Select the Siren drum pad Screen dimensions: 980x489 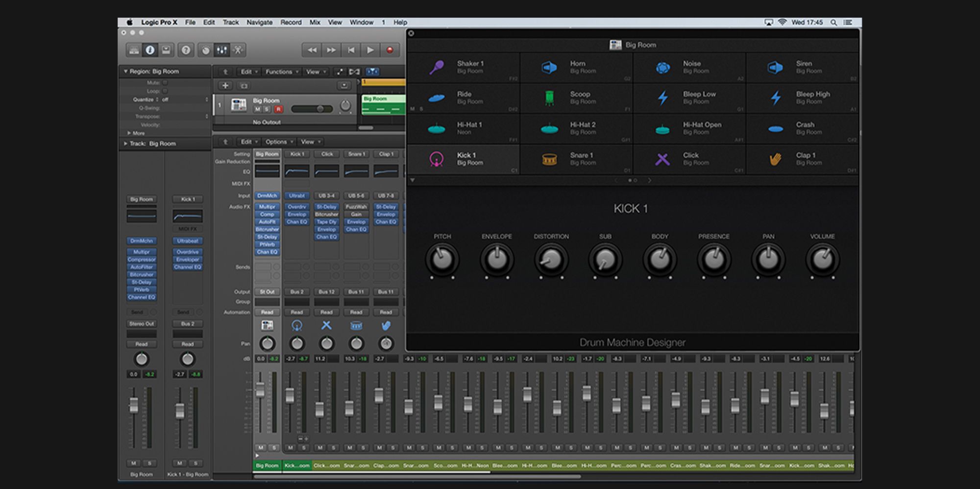coord(802,67)
